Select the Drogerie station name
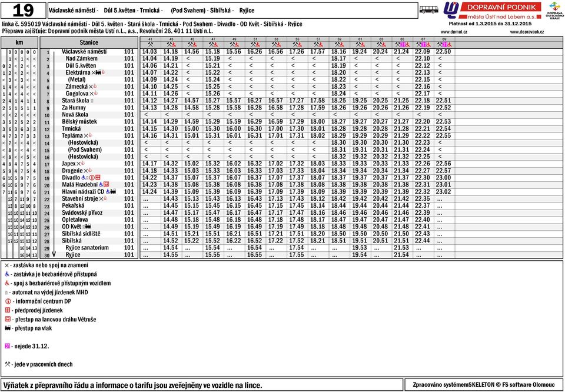Screen dimensions: 565x392 [x=72, y=171]
